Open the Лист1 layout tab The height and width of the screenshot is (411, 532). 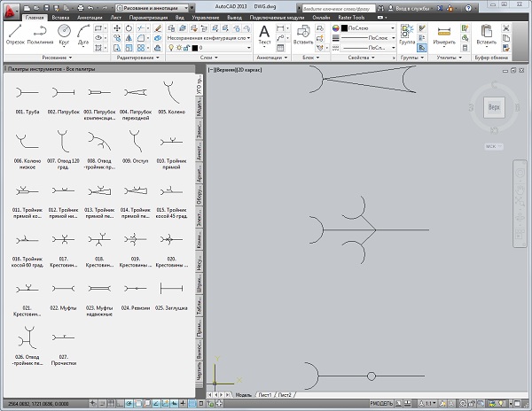266,394
